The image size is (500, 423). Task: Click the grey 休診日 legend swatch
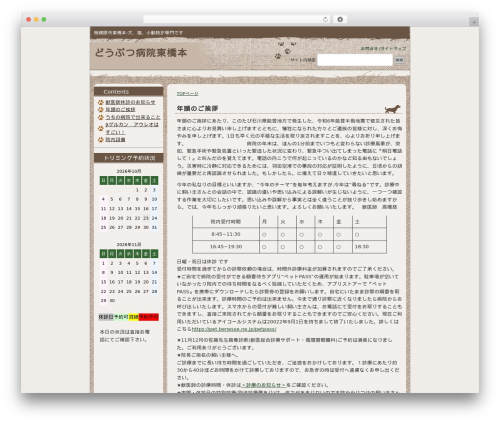click(106, 317)
